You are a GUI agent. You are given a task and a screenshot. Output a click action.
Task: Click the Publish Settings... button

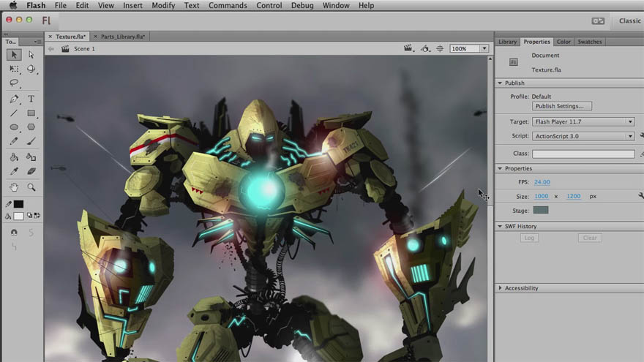[562, 106]
